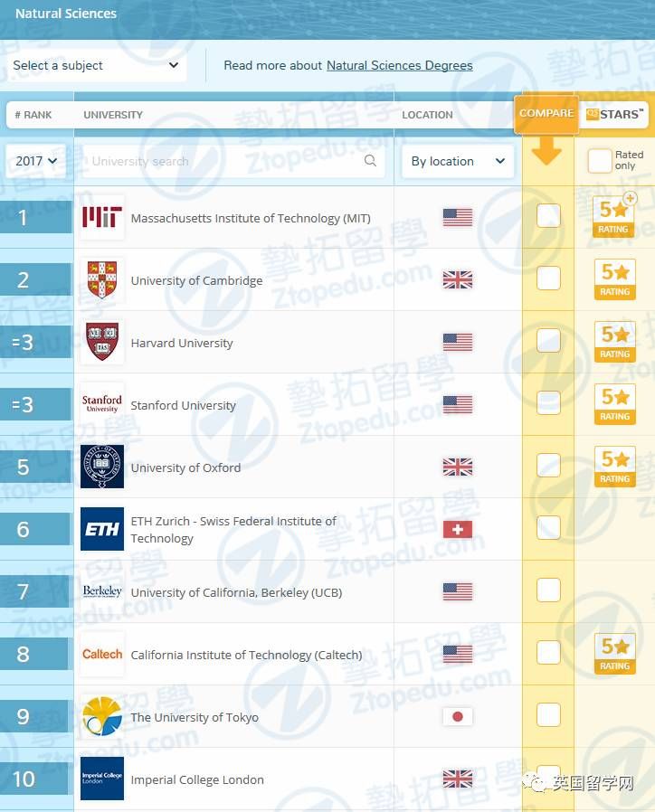The height and width of the screenshot is (812, 655).
Task: Click the COMPARE column header tab
Action: point(546,114)
